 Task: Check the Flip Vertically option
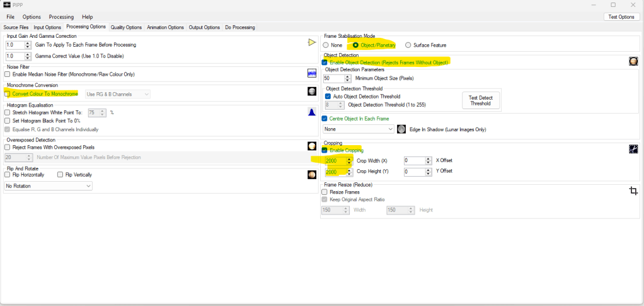pyautogui.click(x=60, y=175)
